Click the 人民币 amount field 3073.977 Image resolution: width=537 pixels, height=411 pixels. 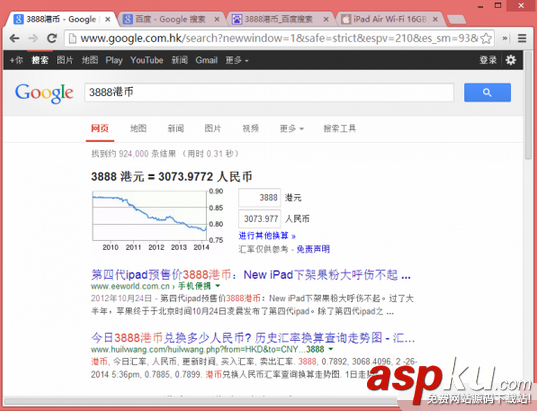(x=260, y=219)
